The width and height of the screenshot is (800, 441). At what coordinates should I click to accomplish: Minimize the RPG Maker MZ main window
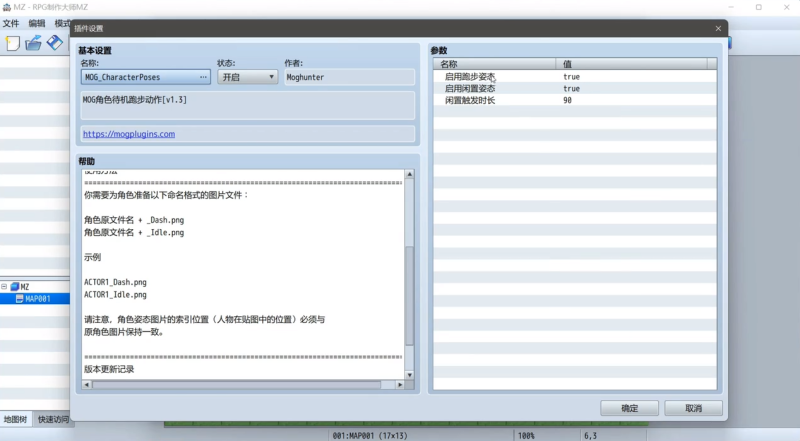(x=731, y=7)
